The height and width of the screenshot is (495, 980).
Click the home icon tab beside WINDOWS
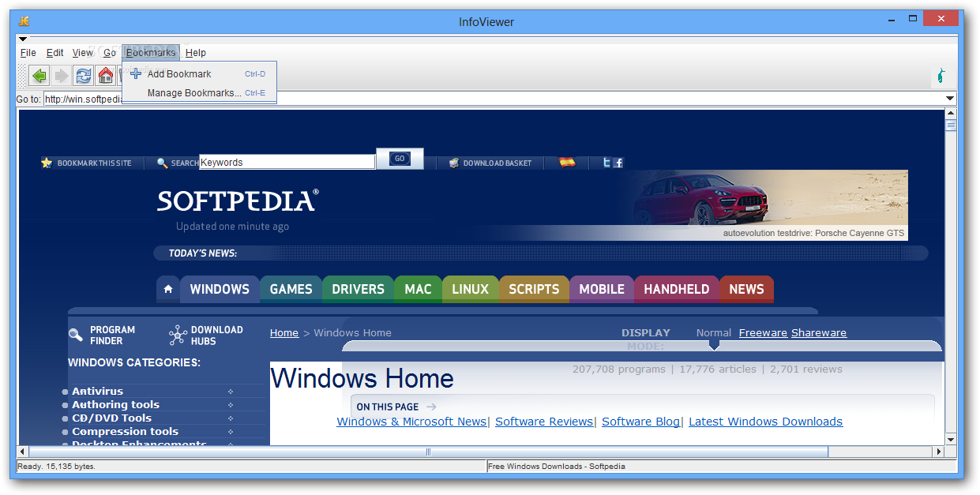click(168, 289)
